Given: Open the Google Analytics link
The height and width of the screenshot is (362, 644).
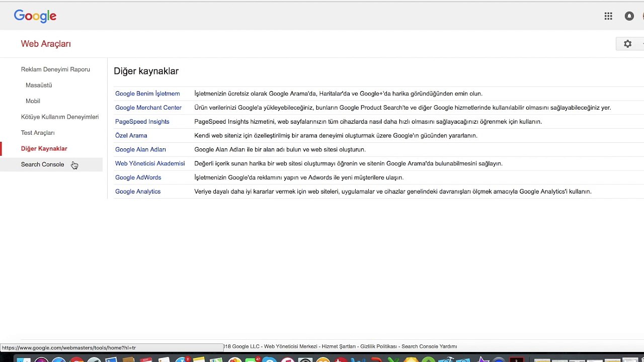Looking at the screenshot, I should coord(138,192).
